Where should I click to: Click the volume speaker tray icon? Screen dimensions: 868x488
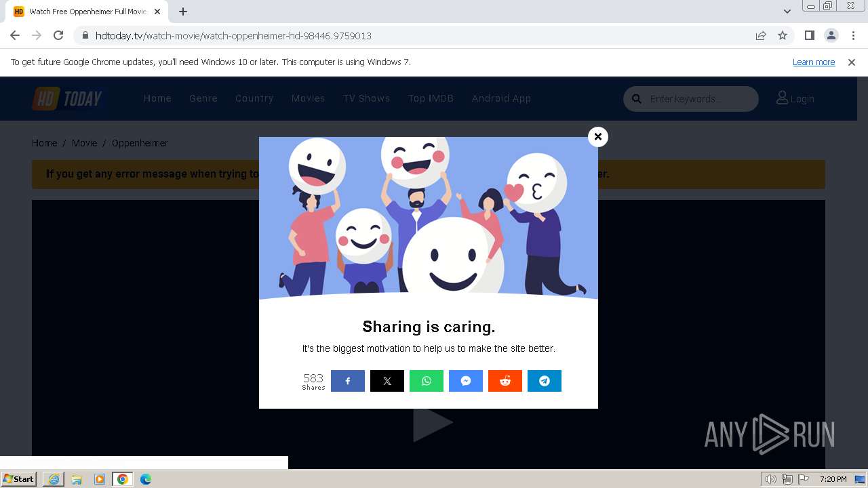point(770,479)
